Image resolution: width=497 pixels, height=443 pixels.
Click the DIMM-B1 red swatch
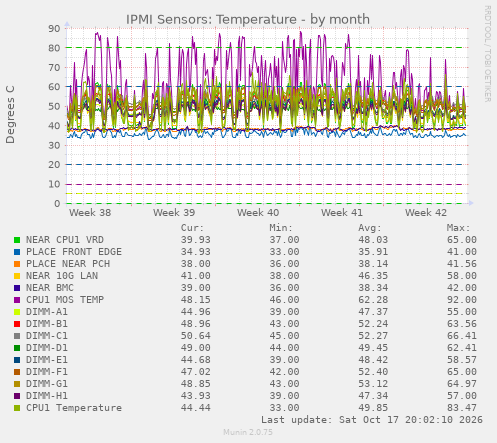[17, 324]
